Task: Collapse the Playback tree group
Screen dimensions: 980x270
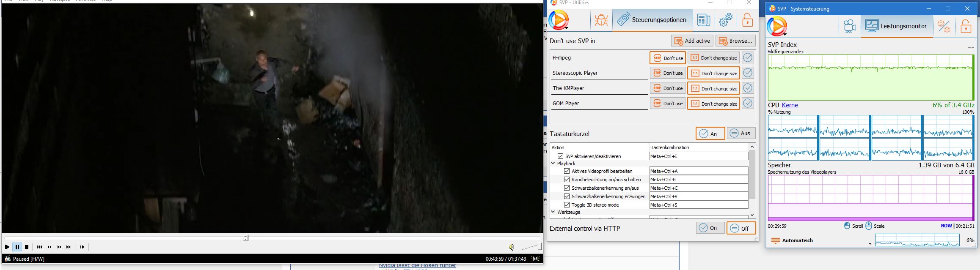Action: [553, 163]
